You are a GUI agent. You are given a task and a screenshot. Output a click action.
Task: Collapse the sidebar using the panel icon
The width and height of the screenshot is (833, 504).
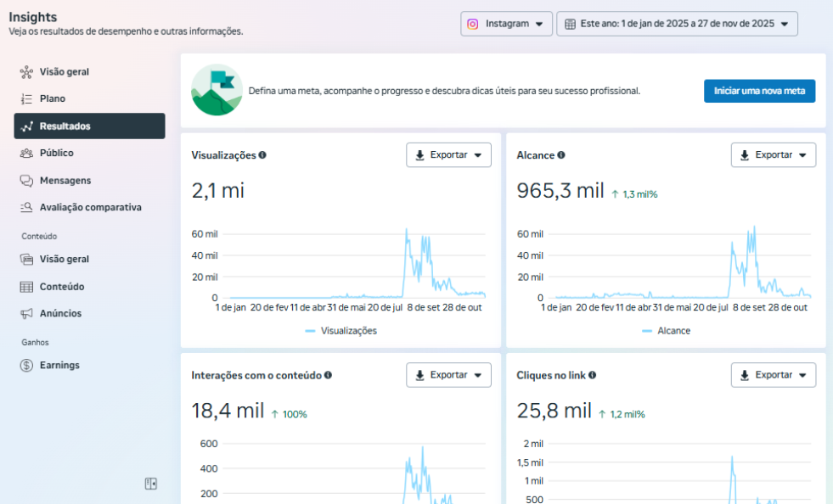point(151,484)
